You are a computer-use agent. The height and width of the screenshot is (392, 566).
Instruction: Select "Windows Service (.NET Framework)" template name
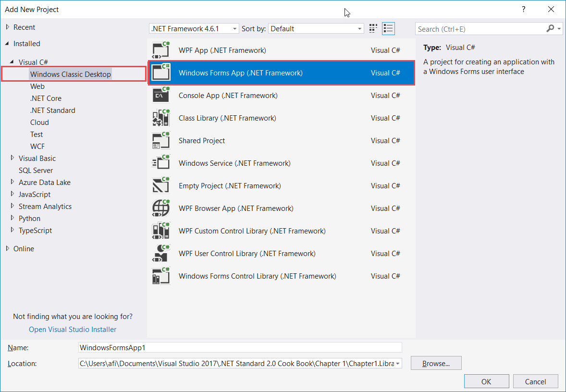tap(234, 163)
